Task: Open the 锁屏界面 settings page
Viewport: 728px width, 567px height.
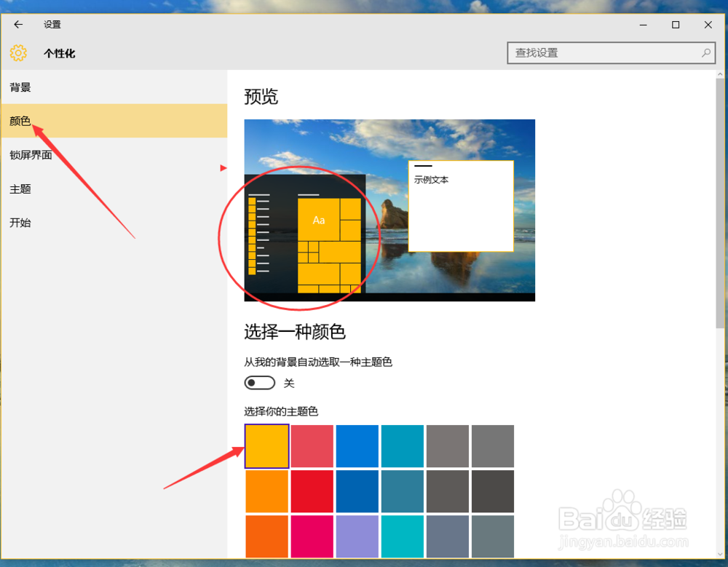Action: 31,154
